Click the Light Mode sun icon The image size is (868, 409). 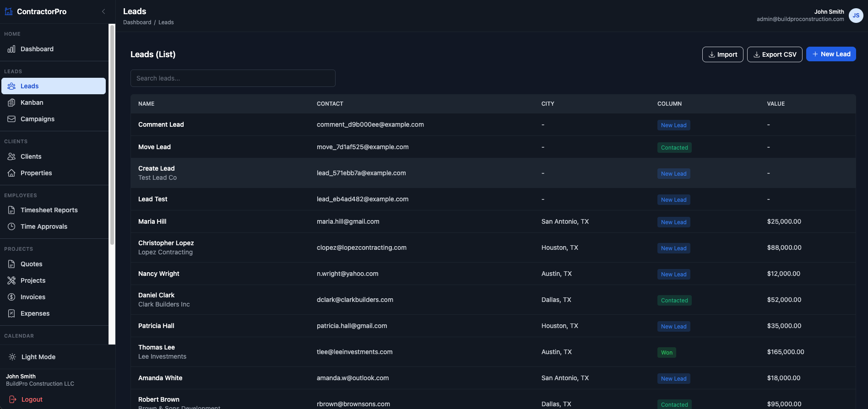pyautogui.click(x=12, y=357)
